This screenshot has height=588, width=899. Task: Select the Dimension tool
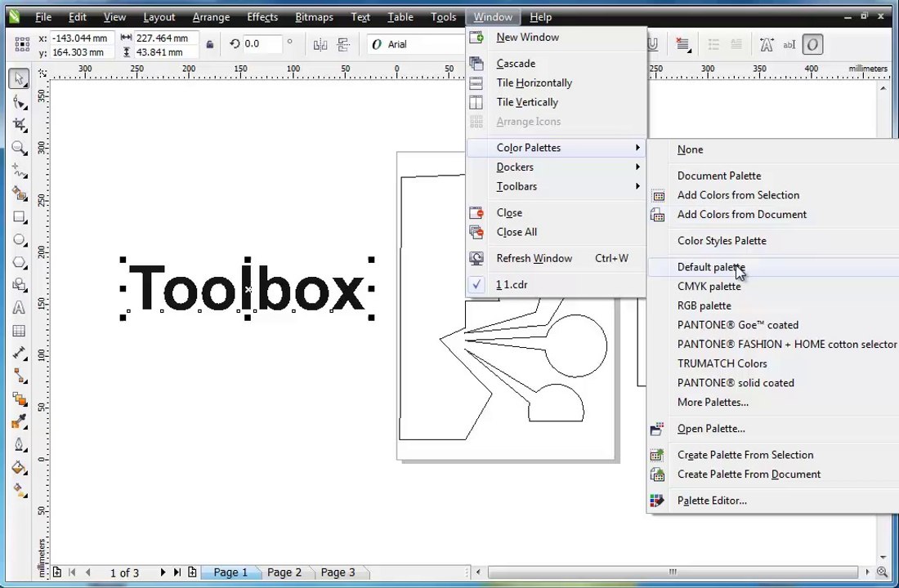[19, 353]
